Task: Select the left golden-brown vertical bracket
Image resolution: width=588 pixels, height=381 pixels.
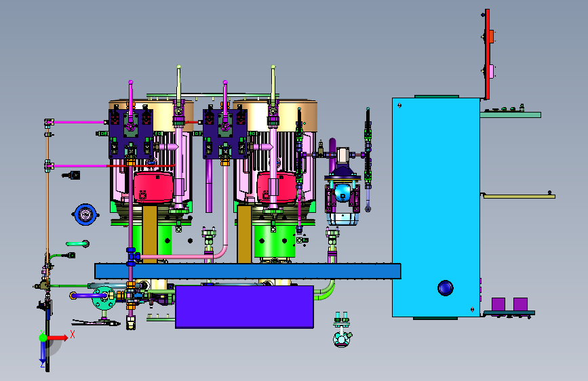Action: coord(150,235)
